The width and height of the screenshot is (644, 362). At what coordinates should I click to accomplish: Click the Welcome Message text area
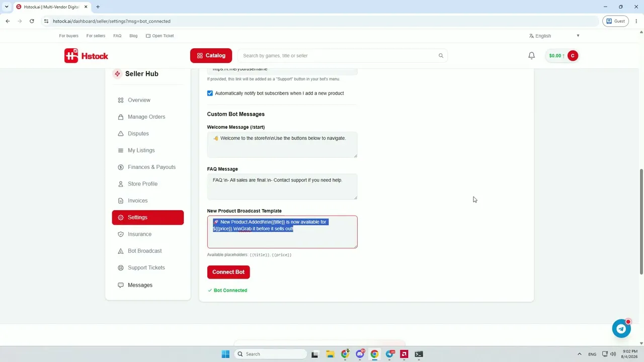(x=282, y=145)
